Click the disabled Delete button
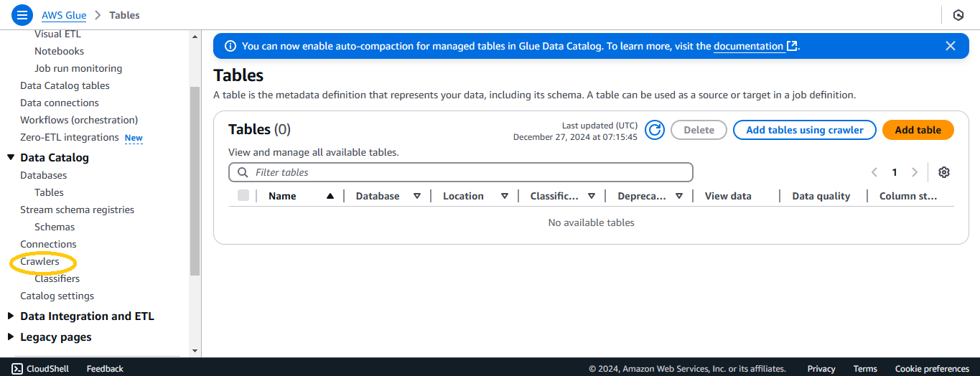 point(699,130)
